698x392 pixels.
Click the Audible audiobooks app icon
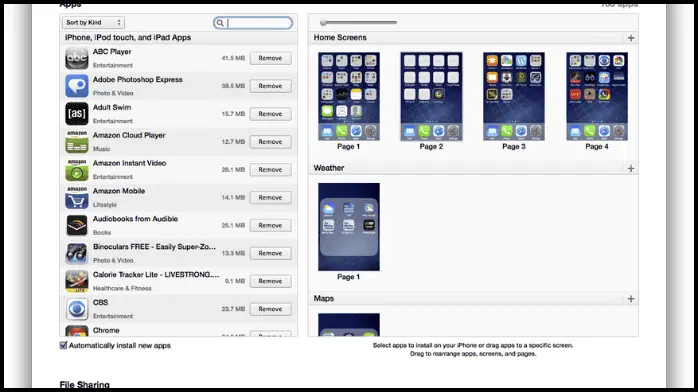coord(77,225)
